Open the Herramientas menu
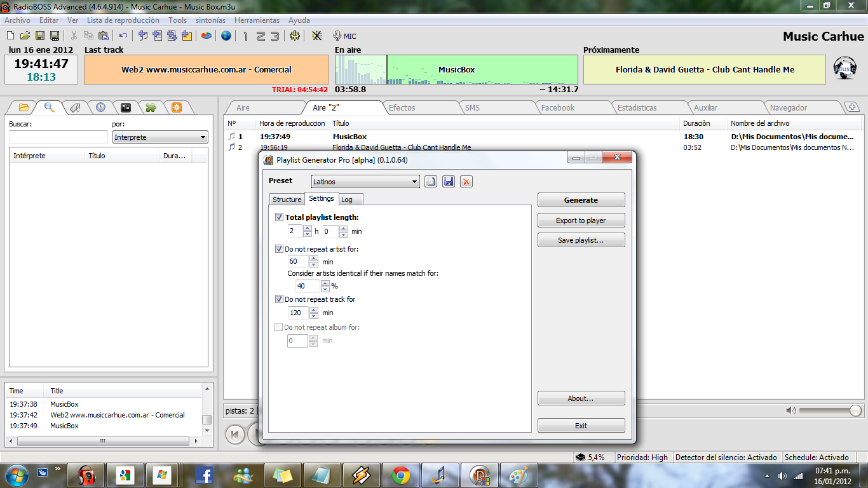 [257, 20]
